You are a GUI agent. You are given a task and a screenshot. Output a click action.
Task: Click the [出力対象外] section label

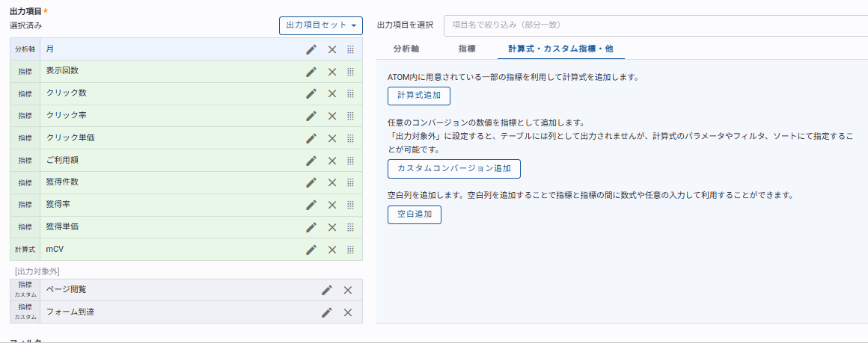click(x=37, y=271)
